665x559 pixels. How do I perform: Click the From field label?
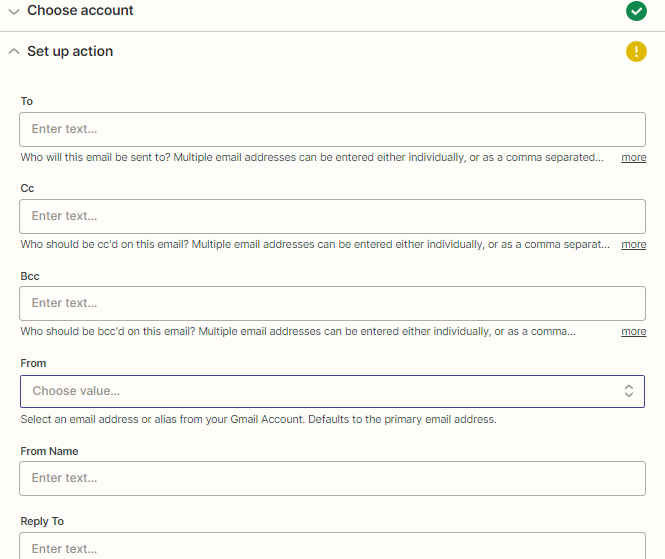(33, 363)
